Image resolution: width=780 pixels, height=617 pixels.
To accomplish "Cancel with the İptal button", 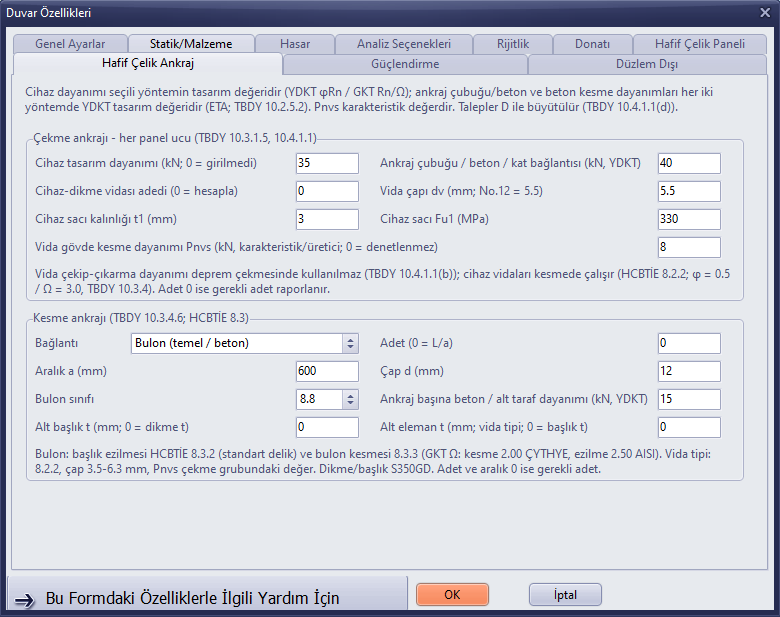I will coord(565,595).
